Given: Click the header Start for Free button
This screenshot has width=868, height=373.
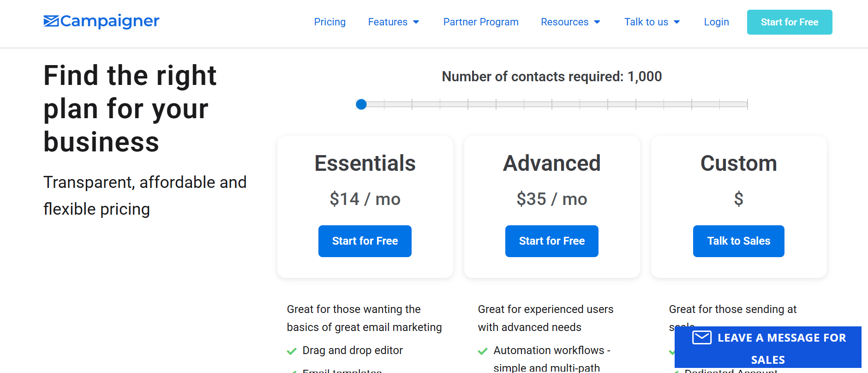Looking at the screenshot, I should click(790, 22).
